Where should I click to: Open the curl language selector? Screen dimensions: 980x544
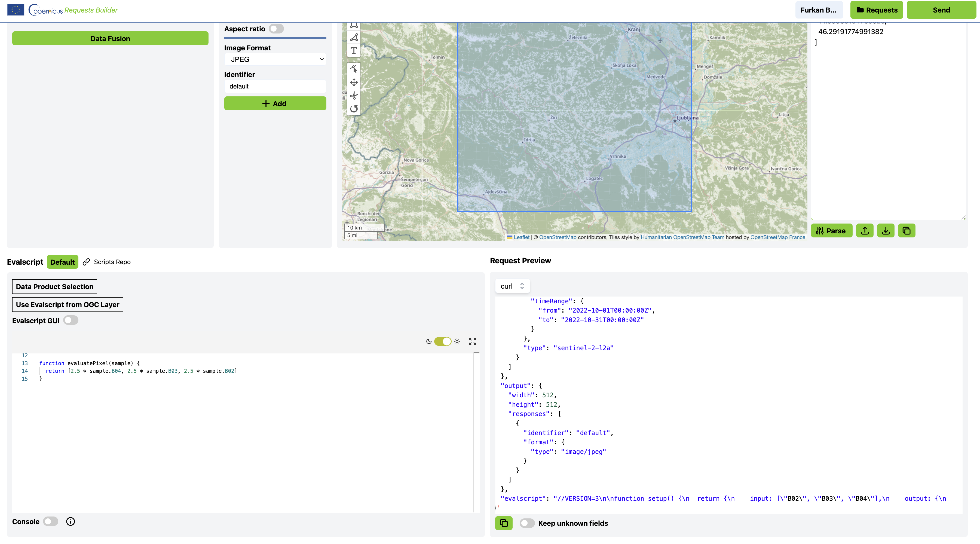point(512,286)
